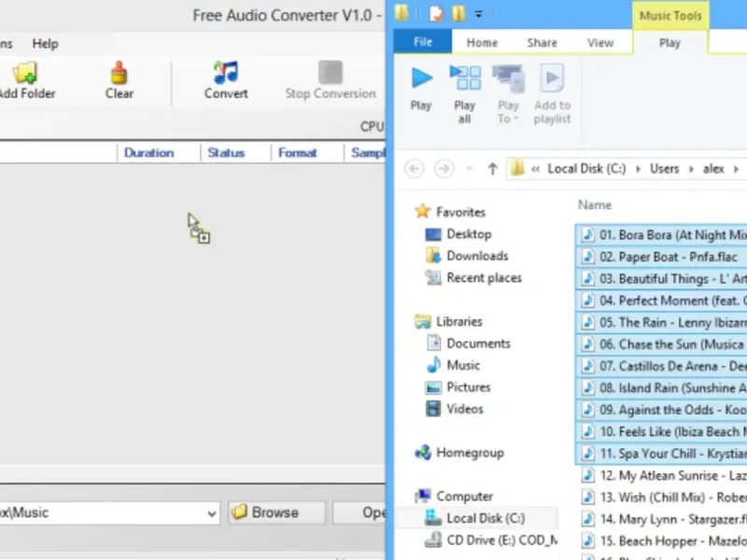Switch to the Home ribbon tab

pos(482,43)
